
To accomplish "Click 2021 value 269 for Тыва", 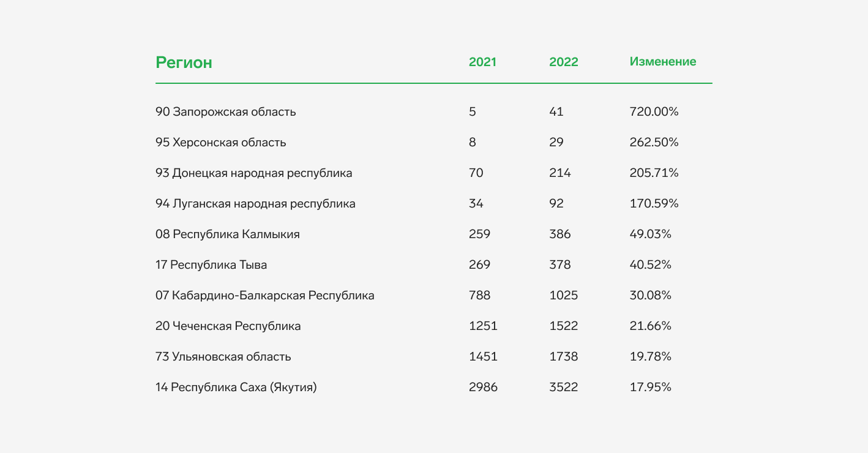I will 480,265.
